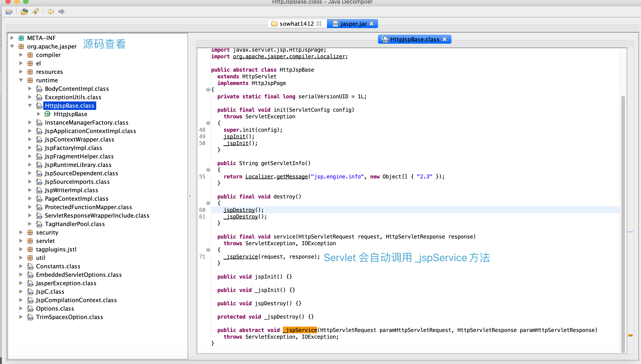The width and height of the screenshot is (641, 364).
Task: Select JspContextWrapper.class in the tree
Action: point(79,140)
